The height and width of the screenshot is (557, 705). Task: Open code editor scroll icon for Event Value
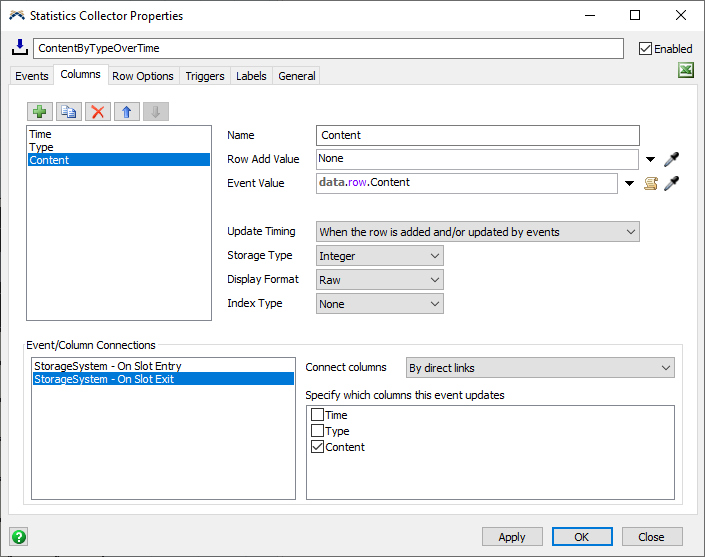pyautogui.click(x=651, y=183)
